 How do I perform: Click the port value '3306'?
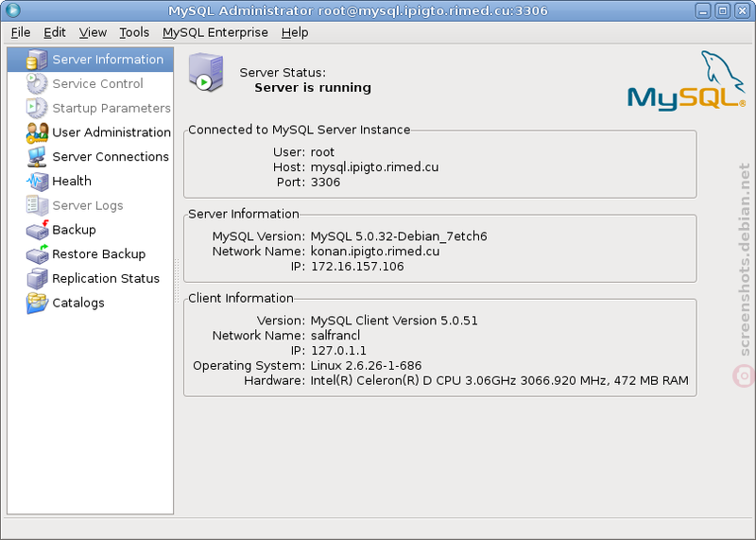click(x=325, y=182)
